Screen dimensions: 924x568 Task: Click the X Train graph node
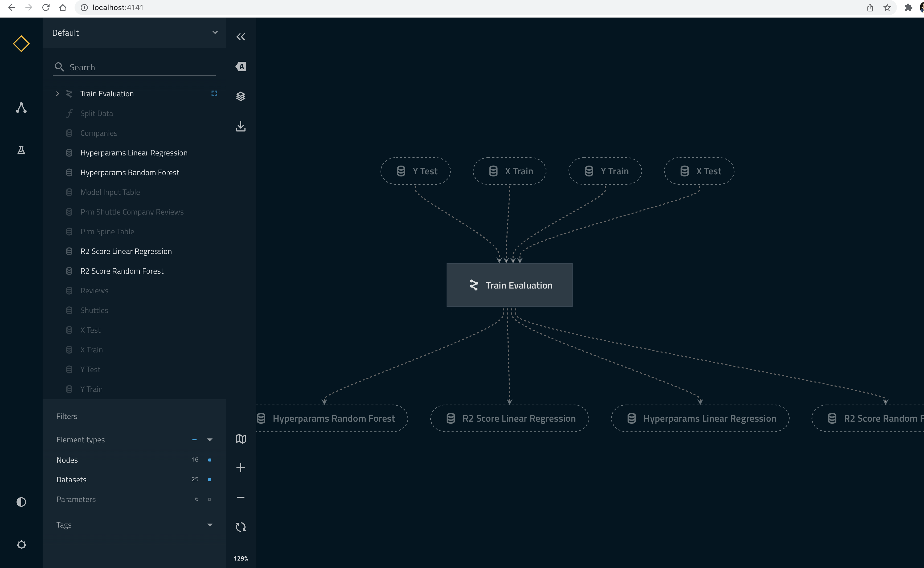(x=509, y=171)
